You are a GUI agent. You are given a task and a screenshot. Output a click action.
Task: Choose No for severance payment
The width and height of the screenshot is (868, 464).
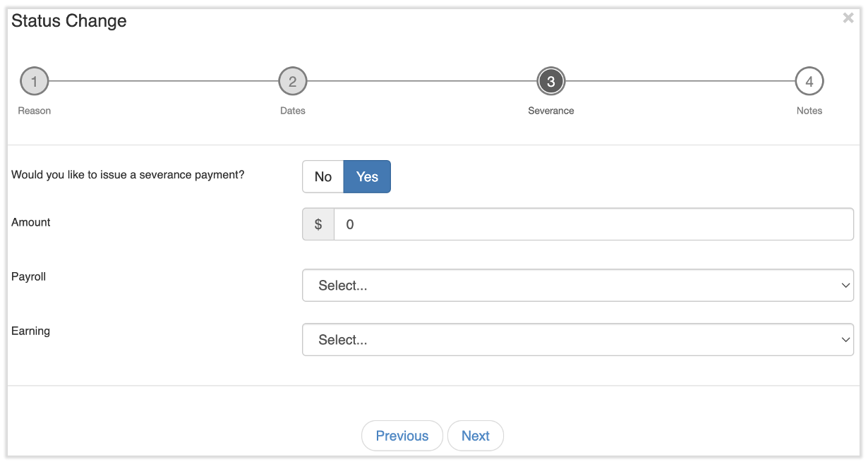tap(323, 177)
